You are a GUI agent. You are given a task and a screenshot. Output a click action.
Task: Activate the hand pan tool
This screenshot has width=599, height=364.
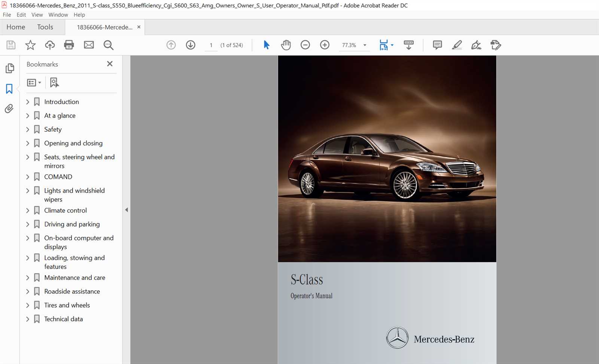[286, 45]
